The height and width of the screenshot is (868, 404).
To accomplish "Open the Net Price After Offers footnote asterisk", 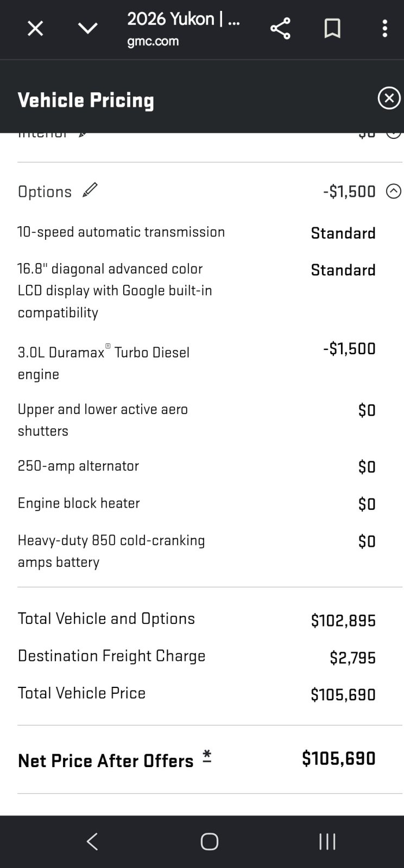I will pos(207,756).
